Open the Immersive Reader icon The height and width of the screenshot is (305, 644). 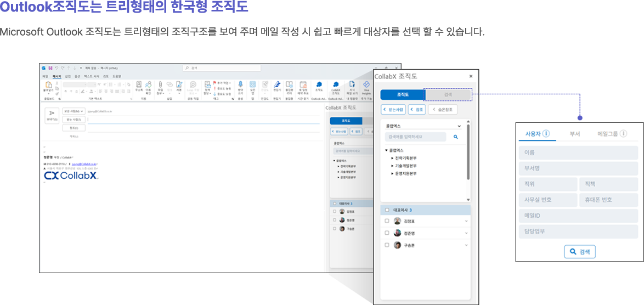(x=289, y=84)
